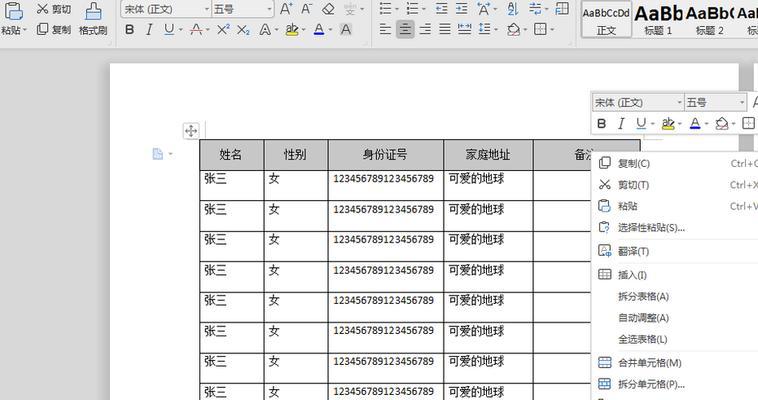Apply the 标题 1 style
The image size is (758, 400).
[658, 20]
